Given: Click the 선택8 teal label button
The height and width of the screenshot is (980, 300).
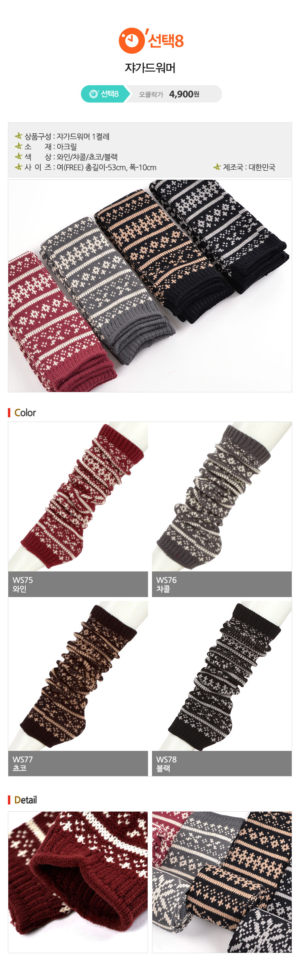Looking at the screenshot, I should (x=105, y=94).
